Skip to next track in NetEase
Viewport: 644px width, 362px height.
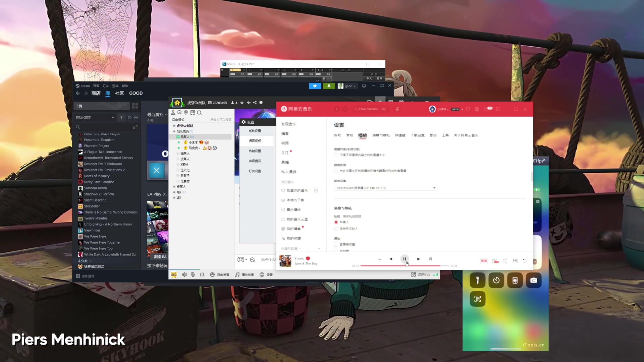point(419,259)
